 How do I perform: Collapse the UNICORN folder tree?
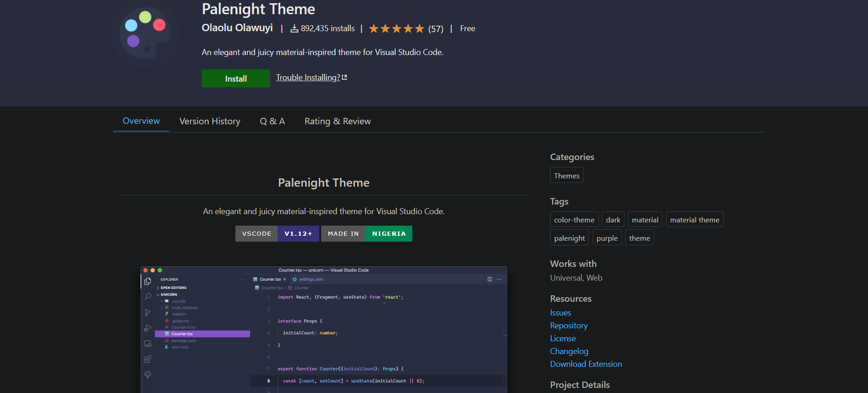169,295
